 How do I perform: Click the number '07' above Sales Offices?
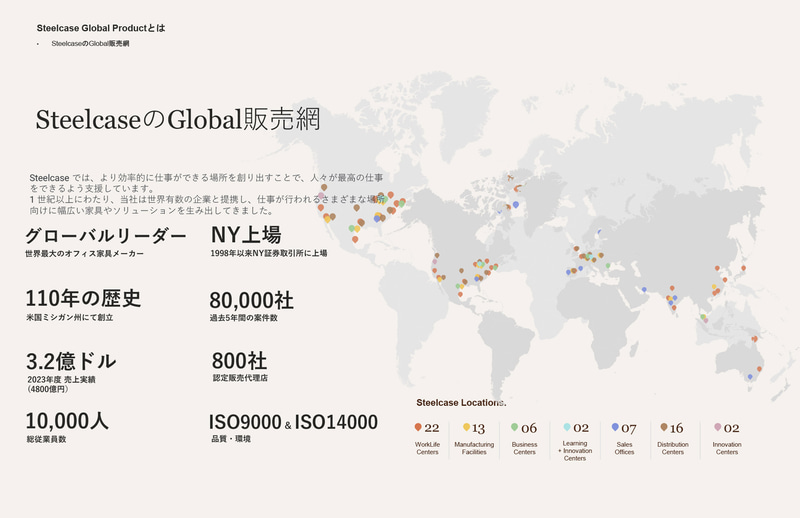629,428
